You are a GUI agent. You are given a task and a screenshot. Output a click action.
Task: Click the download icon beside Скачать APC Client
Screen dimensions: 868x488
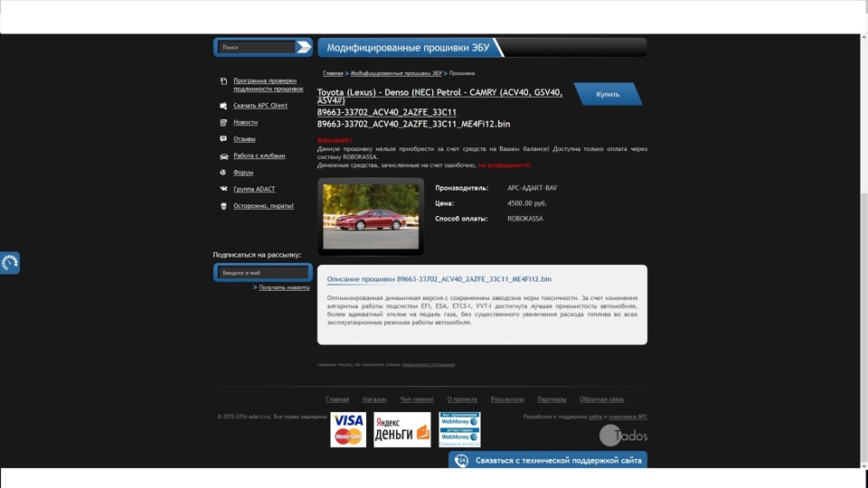[223, 105]
